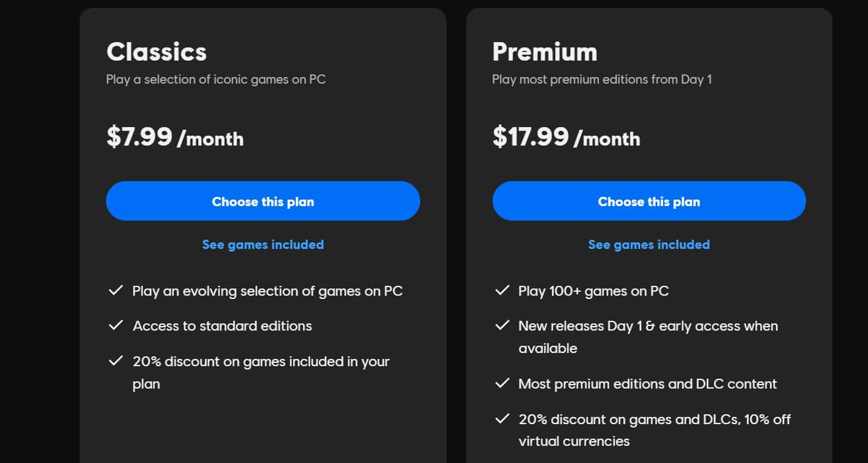Open "See games included" under Classics
Viewport: 868px width, 463px height.
tap(263, 244)
